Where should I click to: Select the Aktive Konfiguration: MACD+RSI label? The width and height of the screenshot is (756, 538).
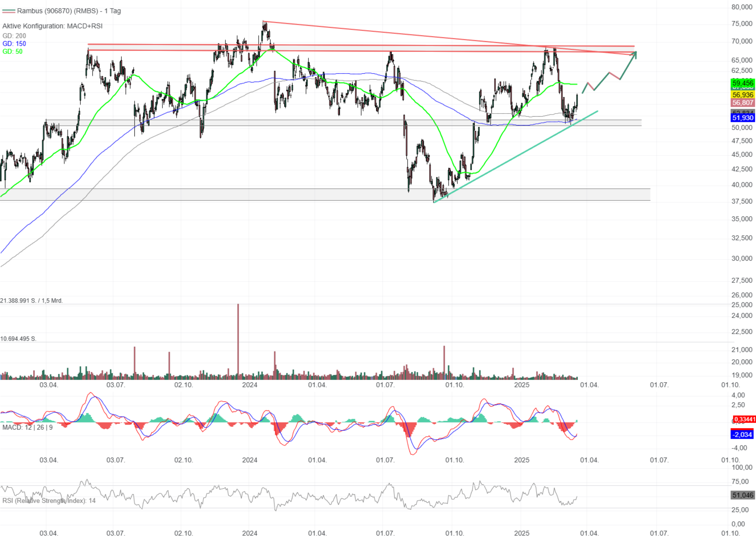click(x=52, y=26)
